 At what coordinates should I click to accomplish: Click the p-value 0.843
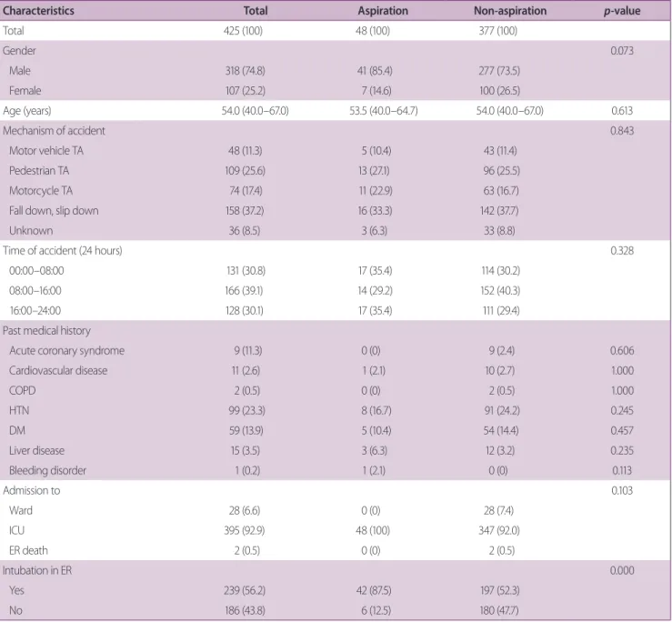click(622, 131)
